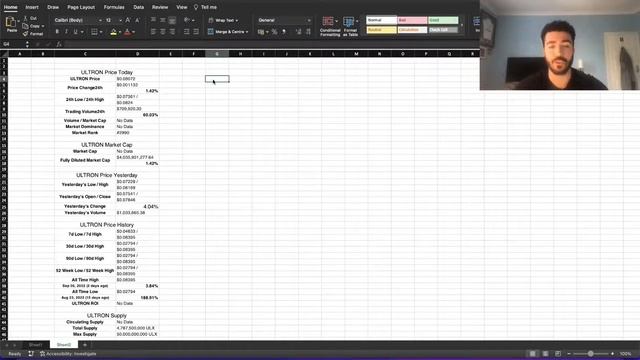
Task: Open Draw ribbon tab
Action: coord(53,7)
